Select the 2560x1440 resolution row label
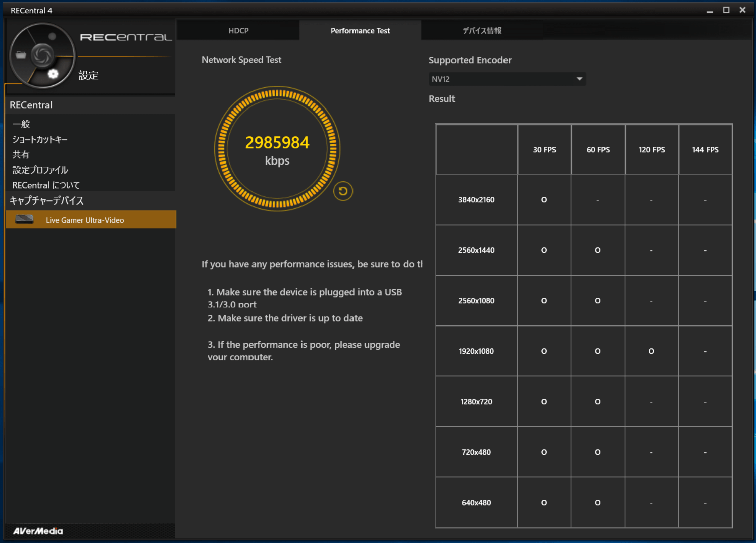The width and height of the screenshot is (756, 543). (x=476, y=250)
